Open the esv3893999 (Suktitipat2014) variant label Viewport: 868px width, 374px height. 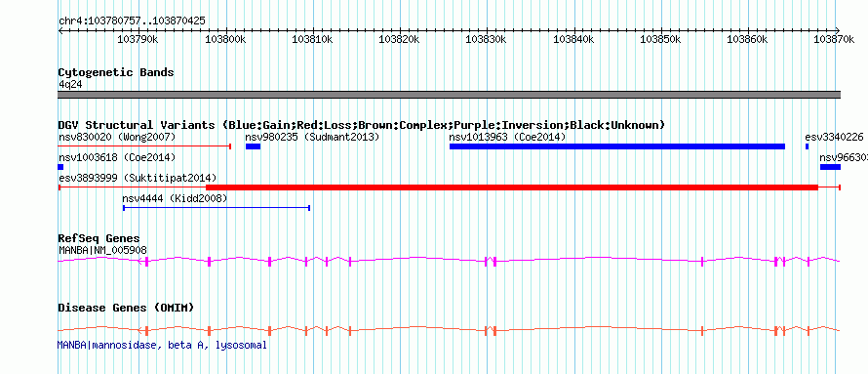tap(138, 178)
